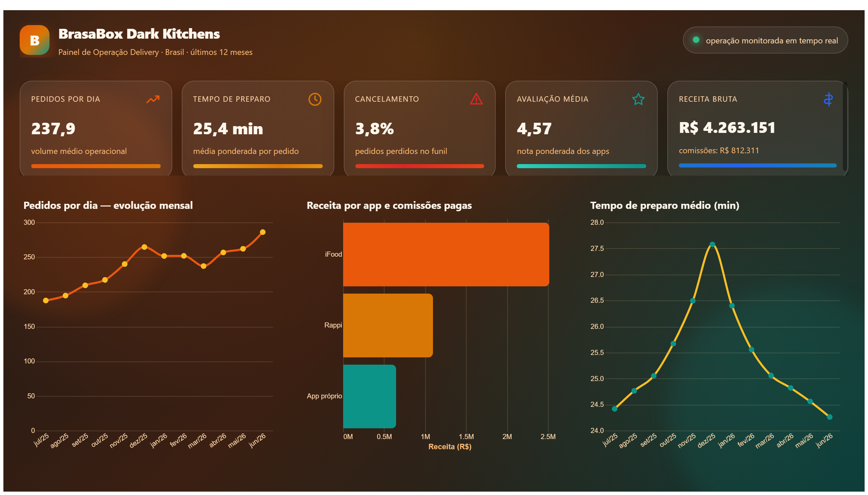Open the Pedidos por dia KPI card
The width and height of the screenshot is (868, 495).
pos(96,128)
